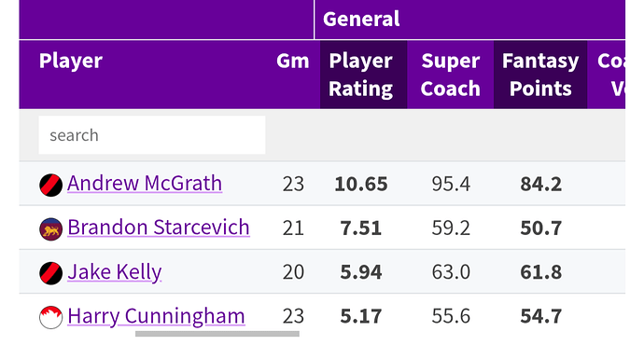This screenshot has width=644, height=359.
Task: Open Andrew McGrath player page
Action: [x=145, y=183]
